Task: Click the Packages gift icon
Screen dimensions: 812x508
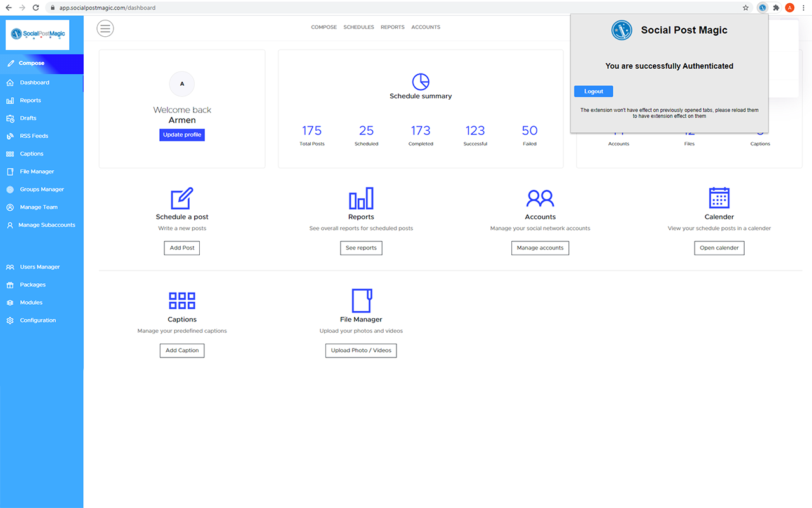Action: (x=10, y=284)
